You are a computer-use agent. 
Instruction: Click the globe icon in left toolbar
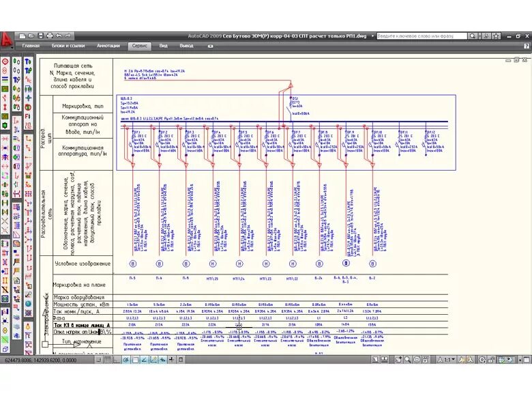point(28,304)
